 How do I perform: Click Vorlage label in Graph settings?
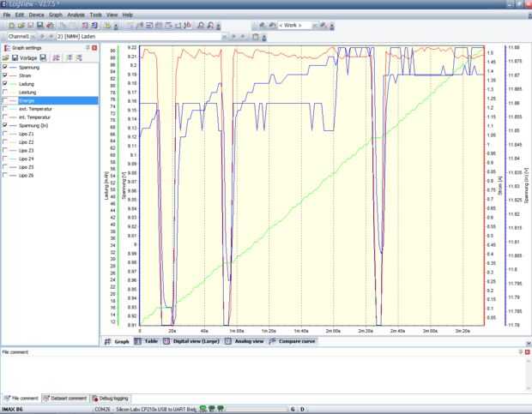click(x=28, y=58)
